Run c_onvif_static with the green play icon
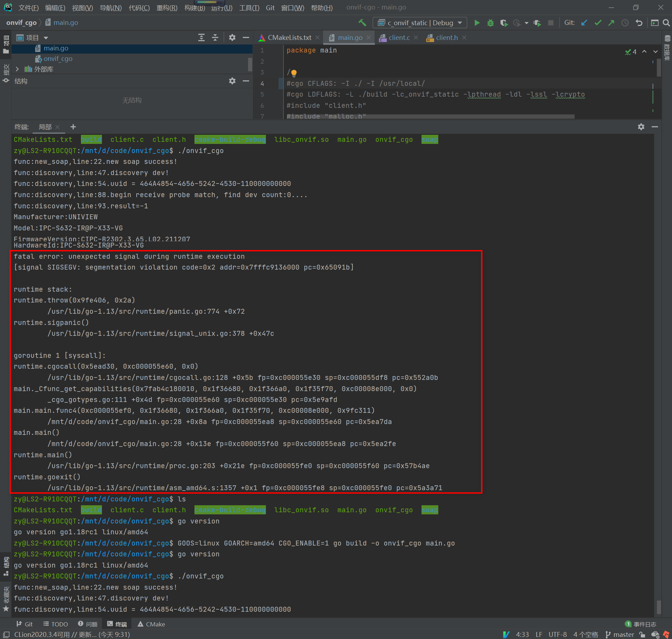 pos(477,23)
